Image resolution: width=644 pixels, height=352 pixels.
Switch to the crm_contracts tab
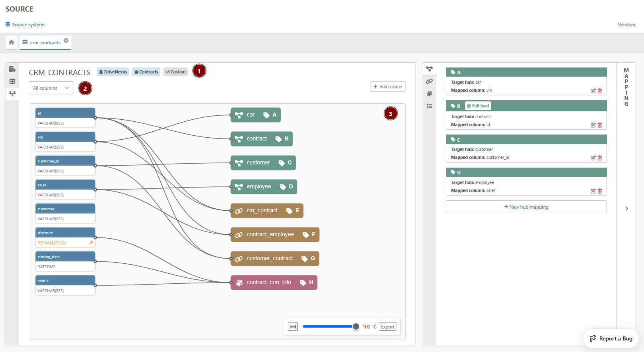tap(45, 43)
